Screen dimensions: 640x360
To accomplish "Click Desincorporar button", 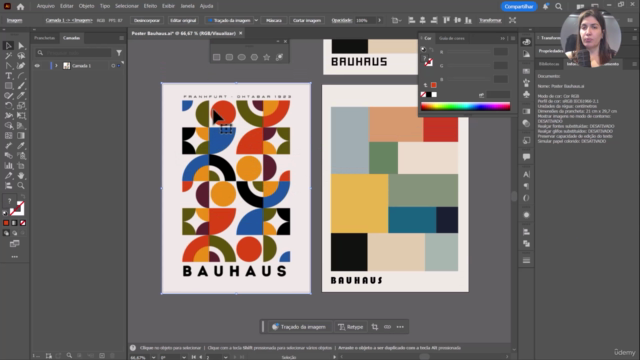I will click(x=147, y=20).
